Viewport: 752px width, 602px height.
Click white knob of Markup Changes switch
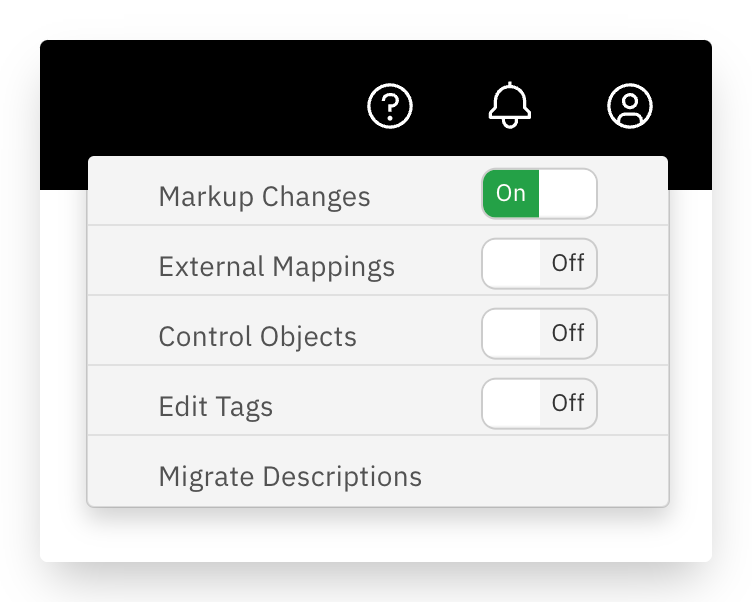click(567, 193)
